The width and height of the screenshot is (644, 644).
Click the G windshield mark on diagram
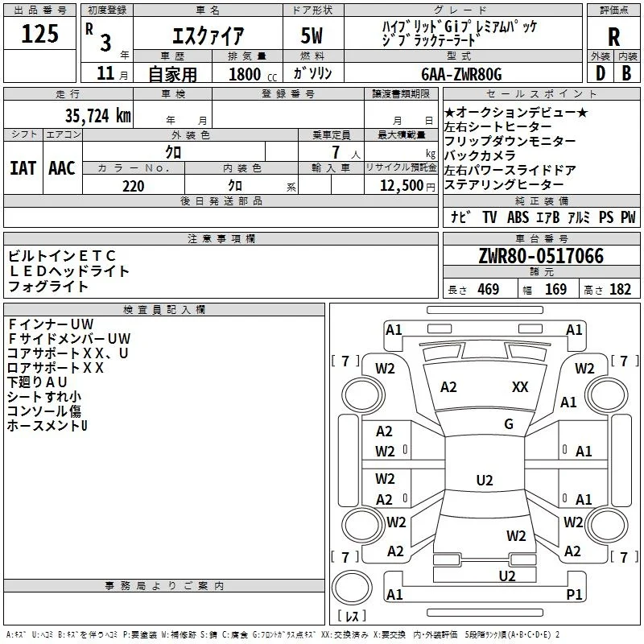509,423
